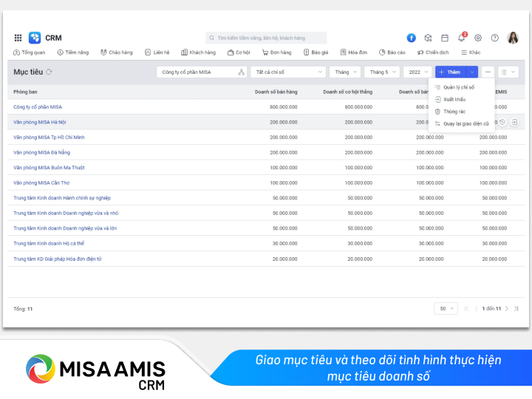Expand the arrow beside Thêm button

[x=472, y=72]
